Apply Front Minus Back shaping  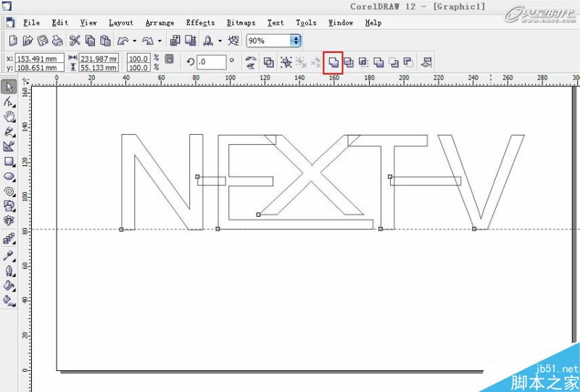tap(394, 62)
